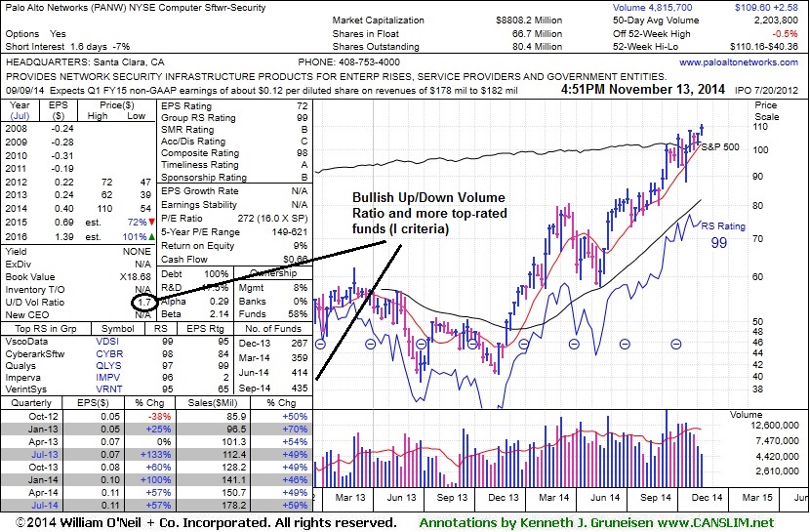Select the VDSI ticker symbol
Screen dimensions: 810x532
click(107, 342)
